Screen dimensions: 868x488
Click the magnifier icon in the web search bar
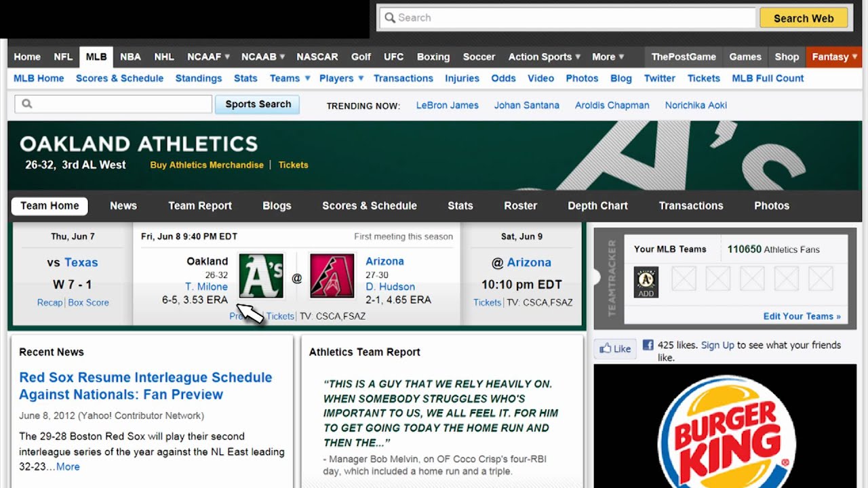(x=390, y=18)
